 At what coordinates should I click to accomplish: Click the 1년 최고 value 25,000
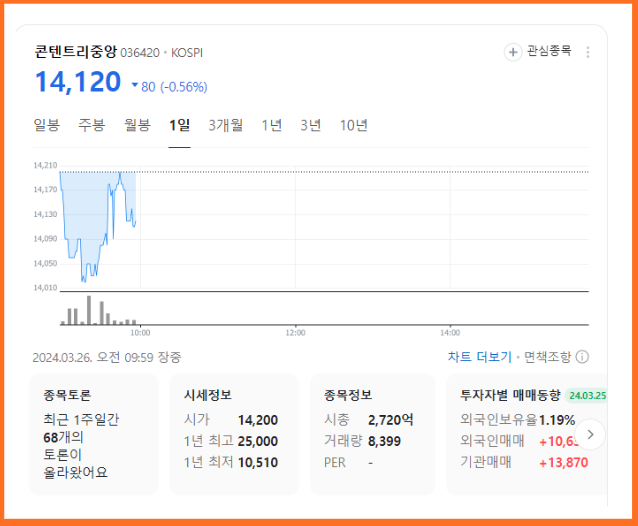pyautogui.click(x=258, y=441)
